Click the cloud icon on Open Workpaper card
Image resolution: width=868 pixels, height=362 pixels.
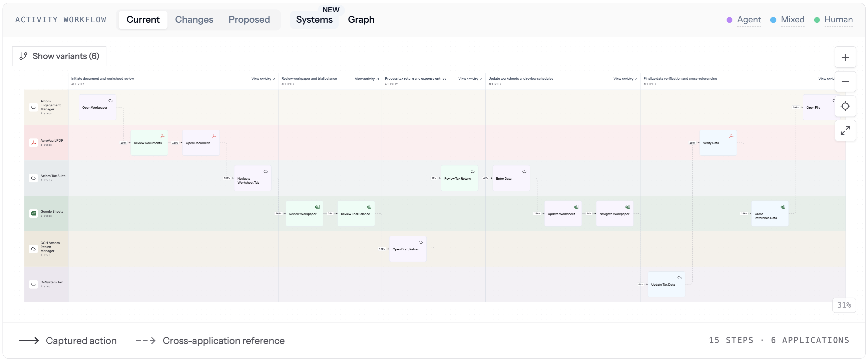point(110,101)
